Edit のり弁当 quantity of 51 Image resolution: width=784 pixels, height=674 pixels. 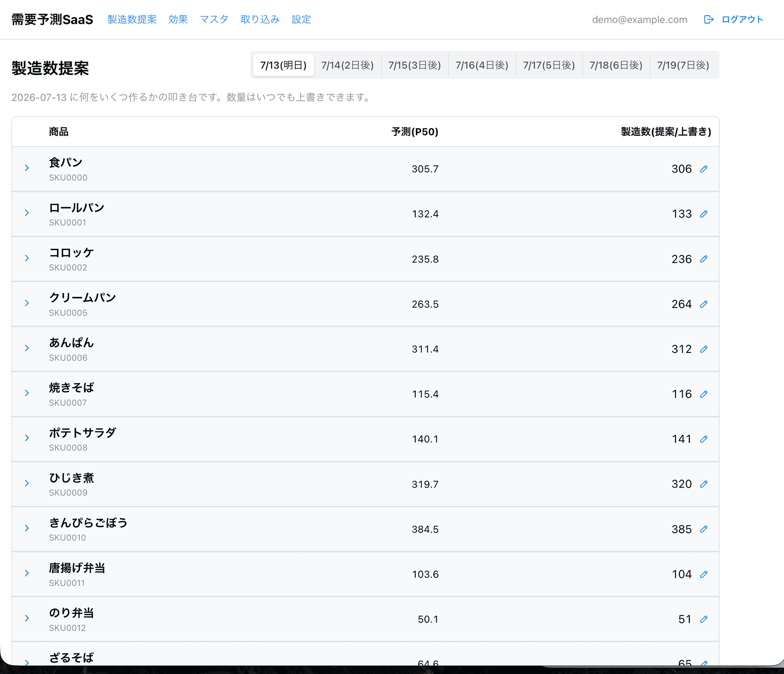click(704, 619)
